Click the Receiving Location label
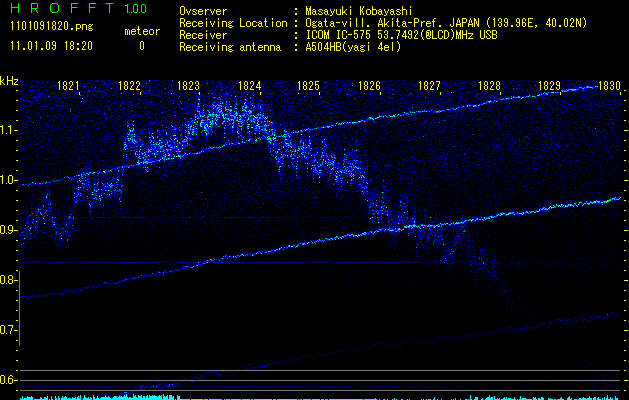The height and width of the screenshot is (400, 629). point(233,23)
